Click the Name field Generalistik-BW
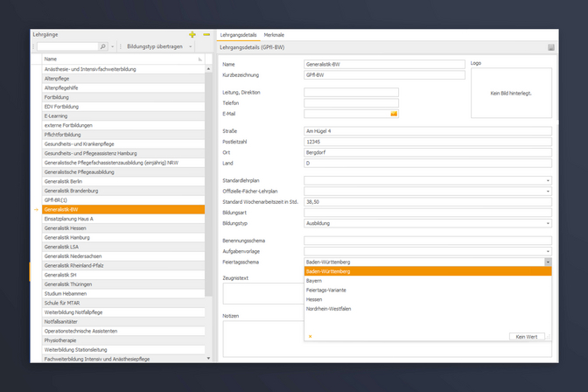The height and width of the screenshot is (392, 588). [384, 64]
